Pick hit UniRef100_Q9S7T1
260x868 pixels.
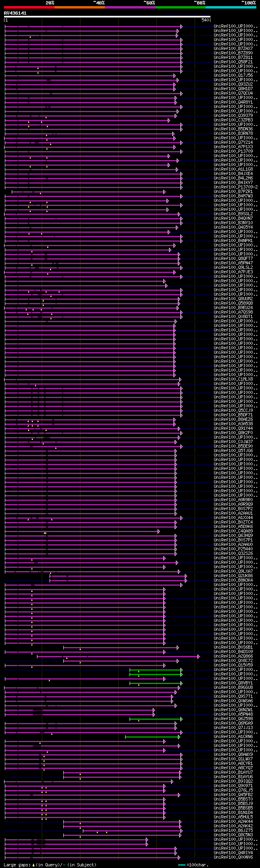pos(233,697)
